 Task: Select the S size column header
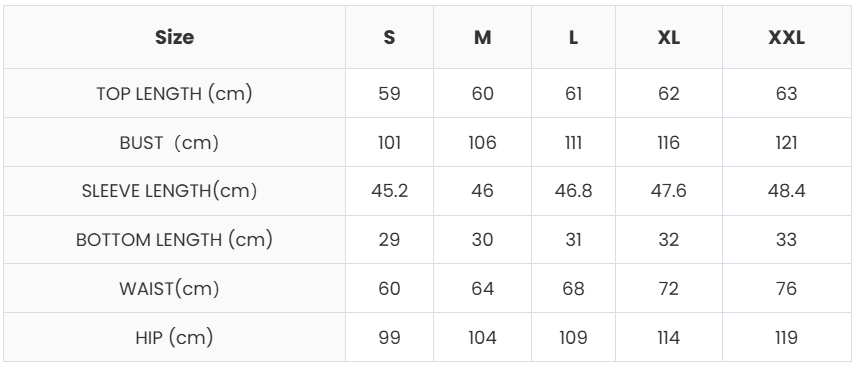(x=389, y=38)
